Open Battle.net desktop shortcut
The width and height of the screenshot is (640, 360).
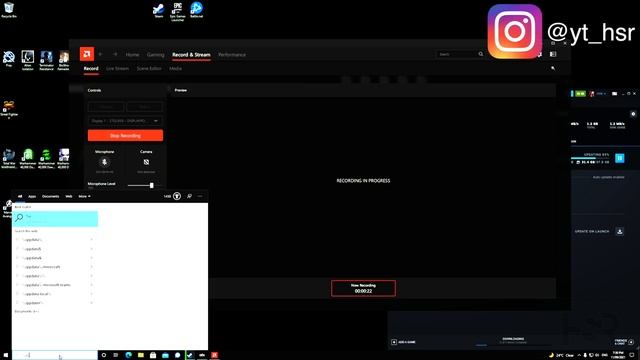coord(196,10)
